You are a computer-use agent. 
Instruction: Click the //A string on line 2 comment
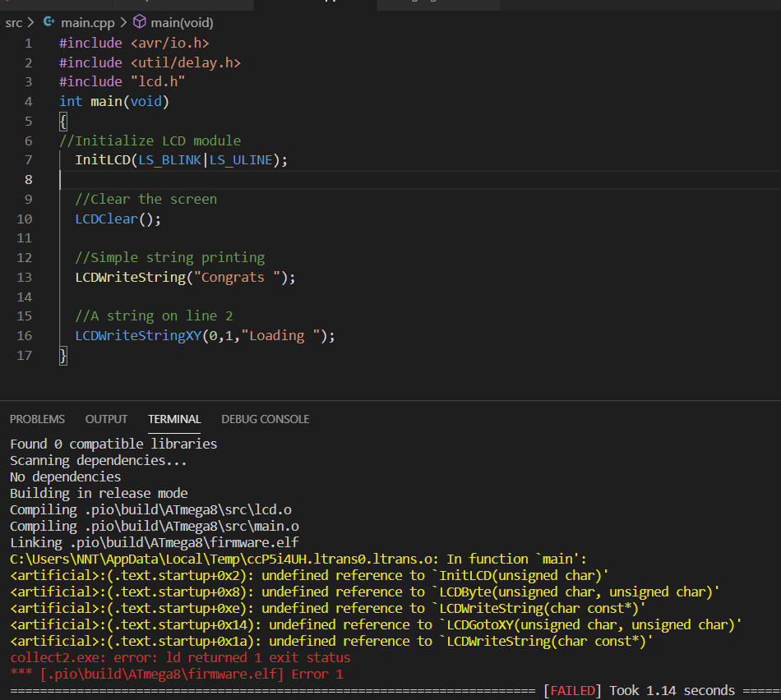154,316
